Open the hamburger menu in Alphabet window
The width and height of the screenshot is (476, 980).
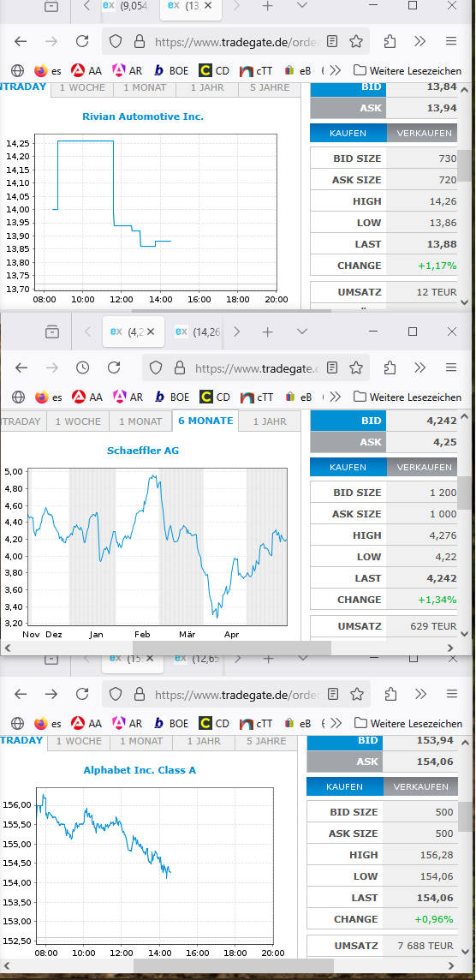click(452, 695)
